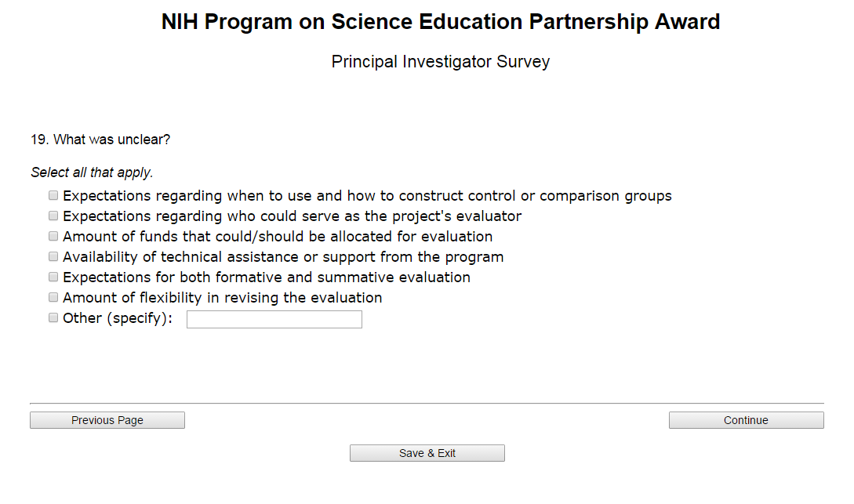Mark the flexibility in revising evaluation checkbox
Screen dimensions: 854x504
point(53,297)
